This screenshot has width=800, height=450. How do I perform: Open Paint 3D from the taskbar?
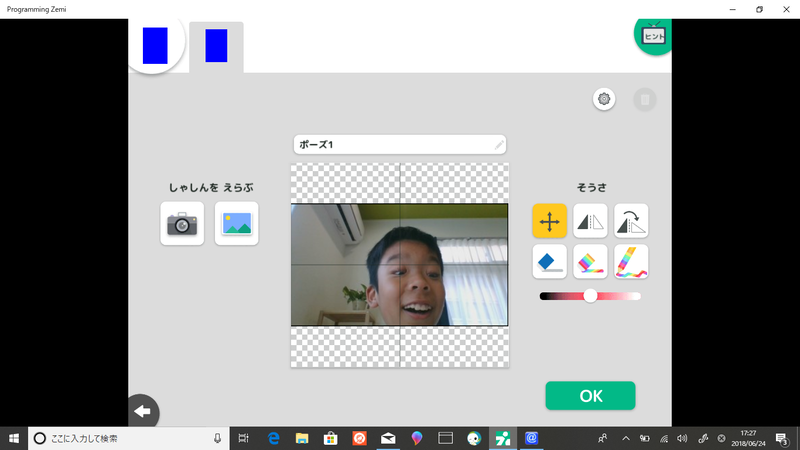[x=417, y=438]
